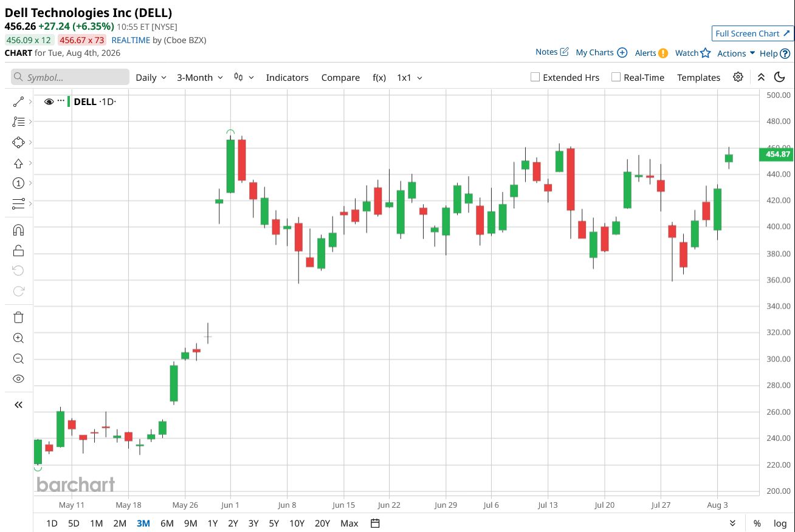The image size is (795, 532).
Task: Click the Symbol search field
Action: (70, 77)
